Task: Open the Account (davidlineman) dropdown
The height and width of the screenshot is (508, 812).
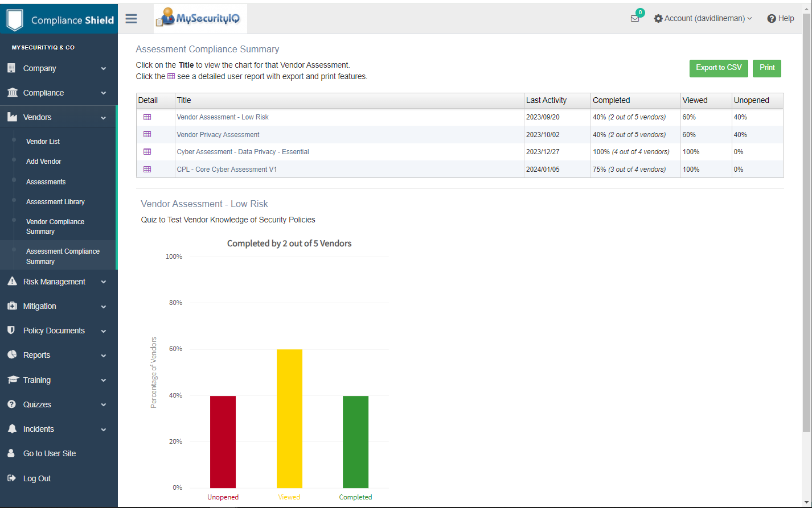Action: point(703,19)
